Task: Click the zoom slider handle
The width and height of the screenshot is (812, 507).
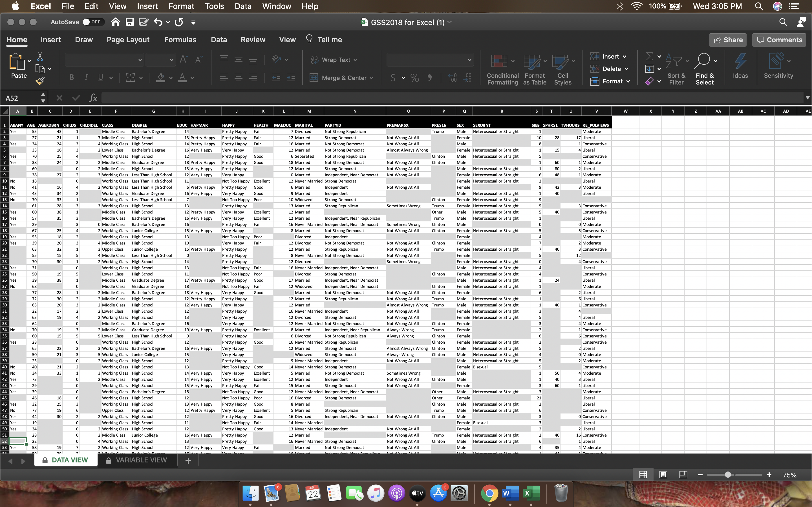Action: pos(727,475)
